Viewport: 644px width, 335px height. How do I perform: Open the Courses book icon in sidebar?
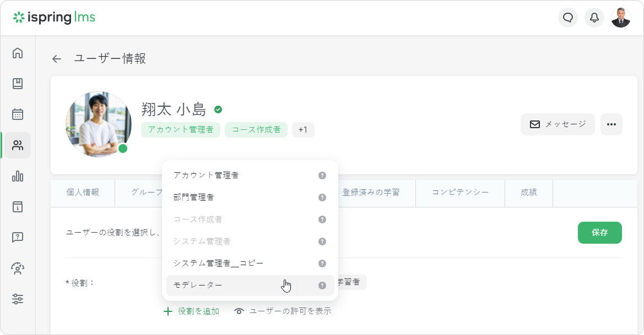click(18, 84)
